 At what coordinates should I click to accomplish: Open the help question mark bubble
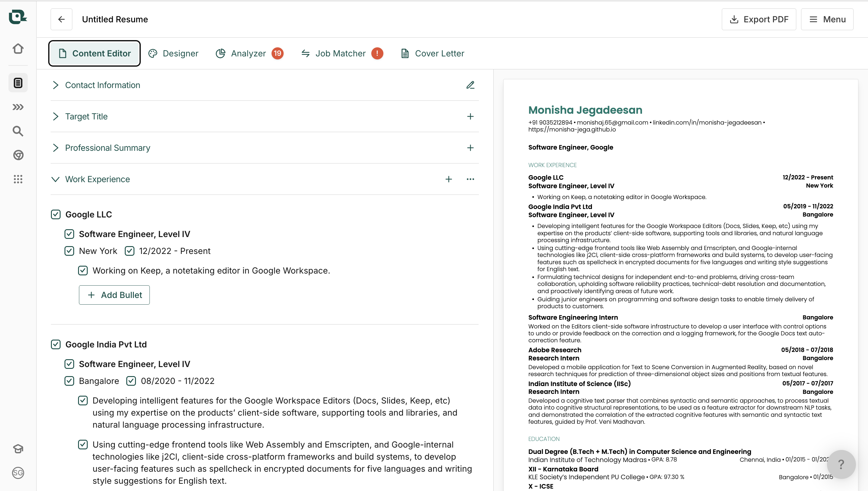click(x=841, y=464)
